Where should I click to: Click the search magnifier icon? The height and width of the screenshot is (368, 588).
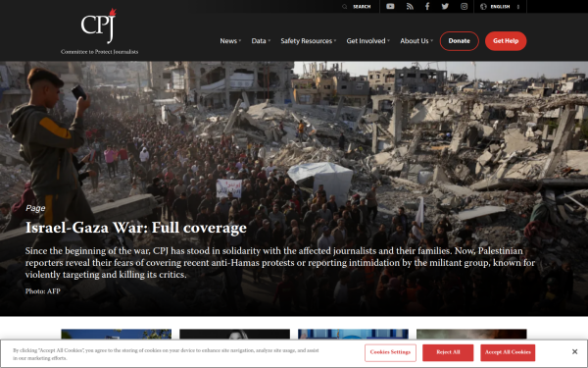(x=344, y=7)
